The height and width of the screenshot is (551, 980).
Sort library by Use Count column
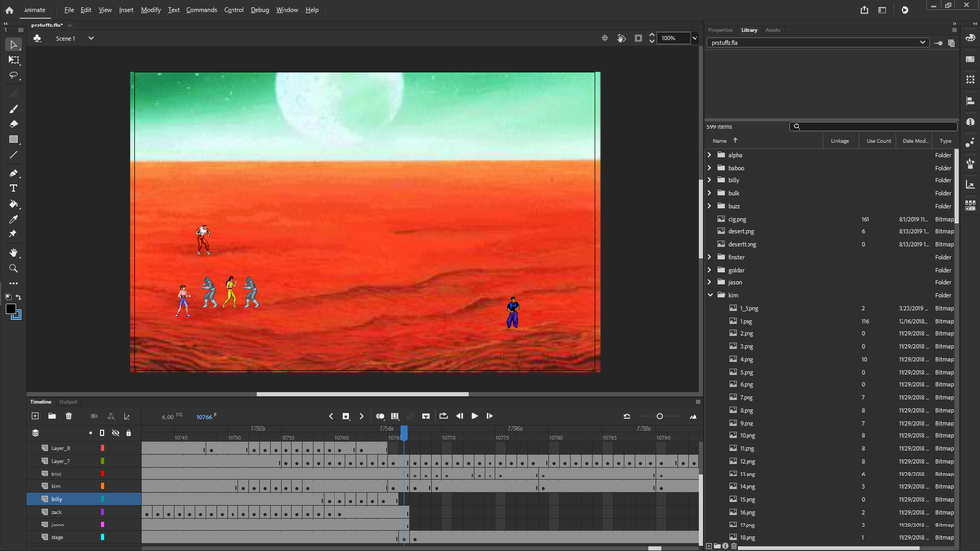(x=878, y=141)
